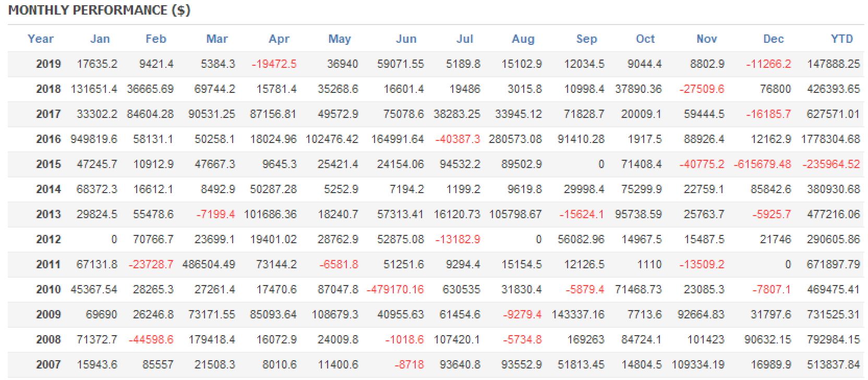This screenshot has height=380, width=868.
Task: Select the April 2019 loss -19472.5
Action: coord(274,64)
